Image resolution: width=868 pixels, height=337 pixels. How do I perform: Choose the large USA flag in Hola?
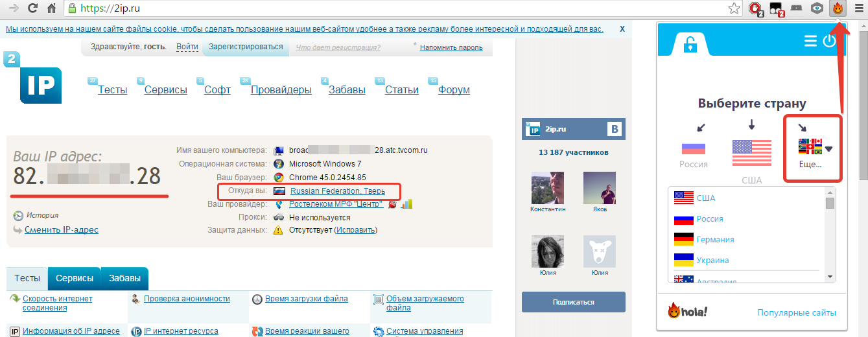pyautogui.click(x=752, y=154)
